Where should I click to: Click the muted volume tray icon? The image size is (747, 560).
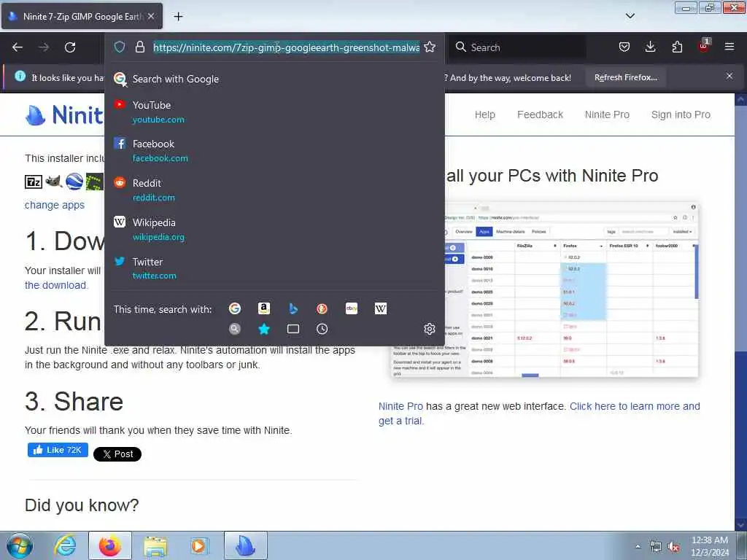[x=673, y=547]
